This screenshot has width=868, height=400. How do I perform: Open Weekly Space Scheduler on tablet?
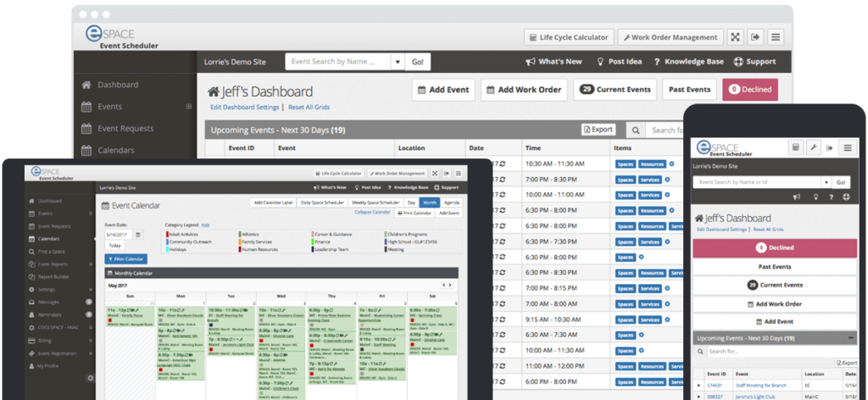coord(376,203)
